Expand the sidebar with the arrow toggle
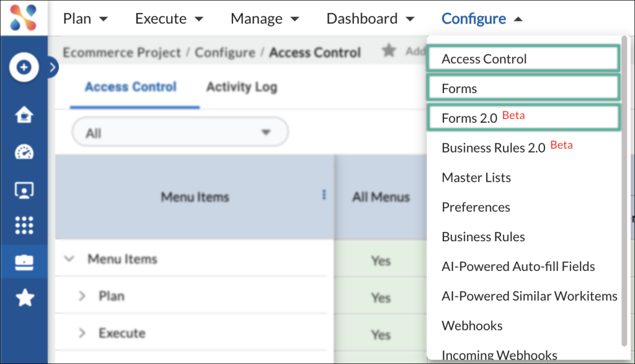Viewport: 635px width, 364px height. click(x=53, y=67)
